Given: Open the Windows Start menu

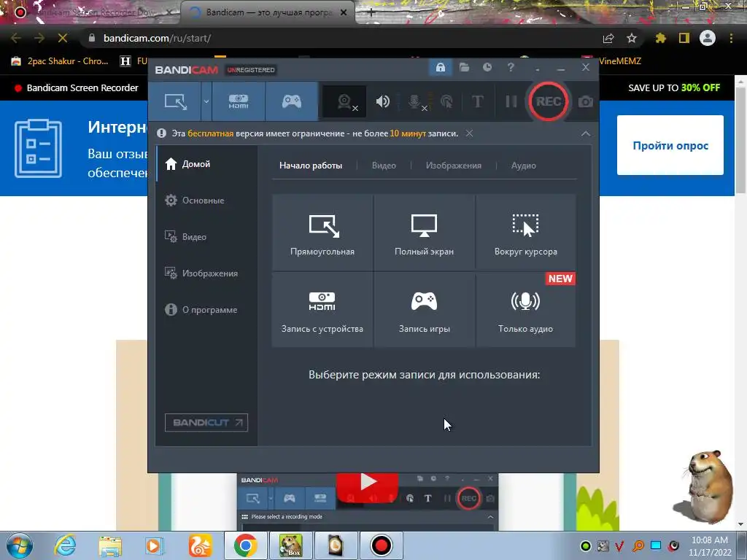Looking at the screenshot, I should 20,545.
